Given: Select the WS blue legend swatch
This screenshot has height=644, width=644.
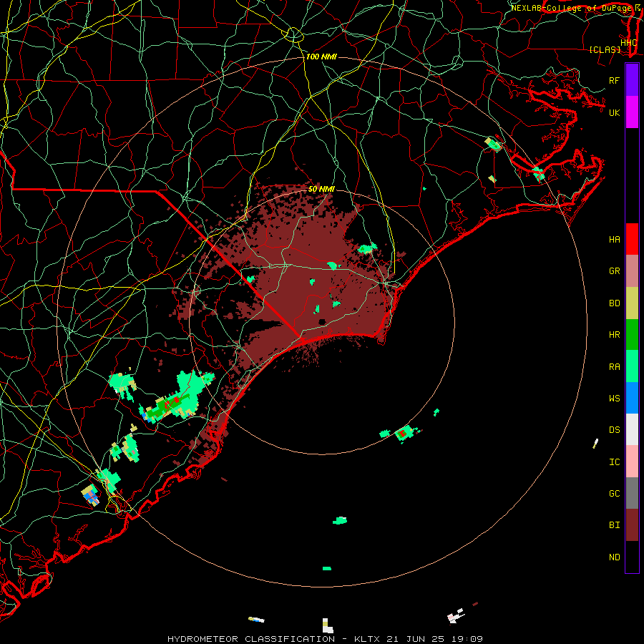Looking at the screenshot, I should 632,398.
